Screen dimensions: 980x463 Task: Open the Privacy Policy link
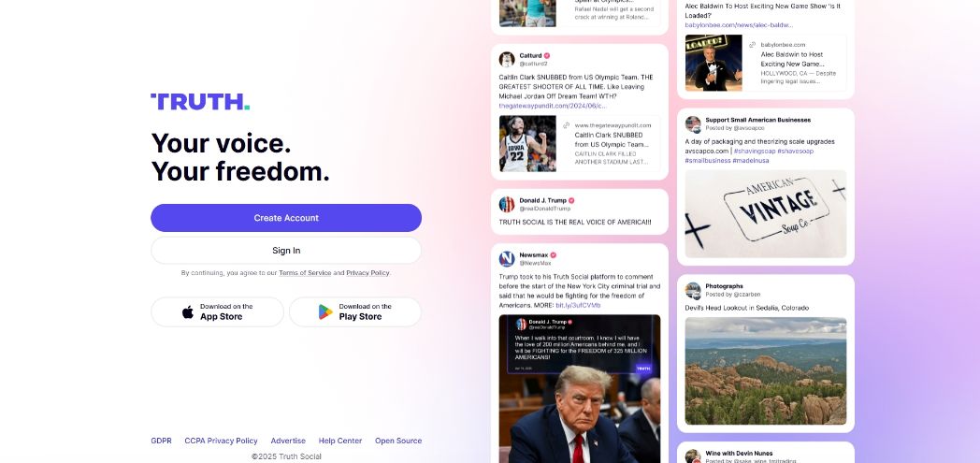(x=367, y=273)
